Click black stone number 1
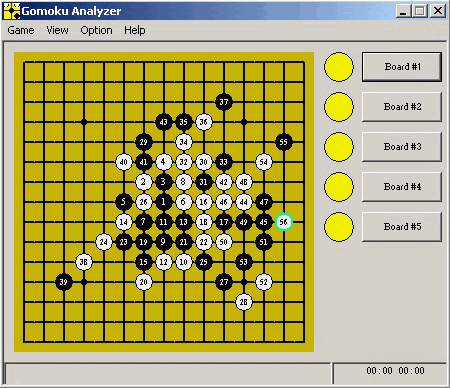This screenshot has height=388, width=450. pyautogui.click(x=164, y=202)
